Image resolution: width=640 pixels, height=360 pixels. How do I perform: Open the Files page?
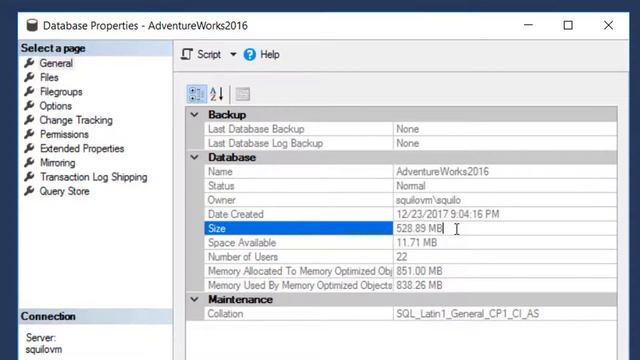[49, 78]
